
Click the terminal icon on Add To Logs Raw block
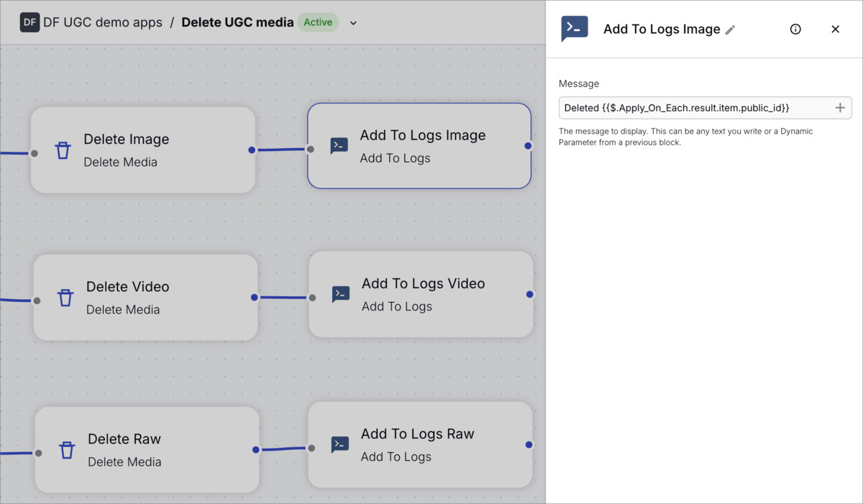click(x=340, y=445)
